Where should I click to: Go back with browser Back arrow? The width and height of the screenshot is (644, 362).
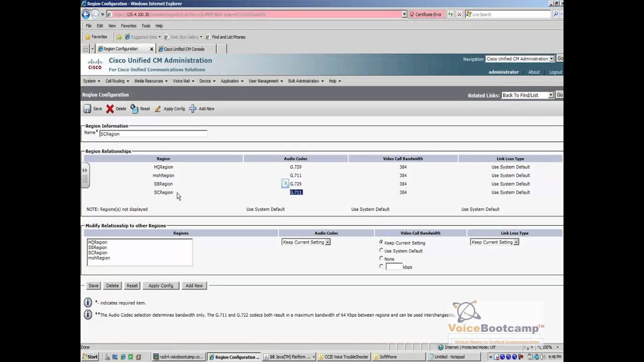click(86, 15)
